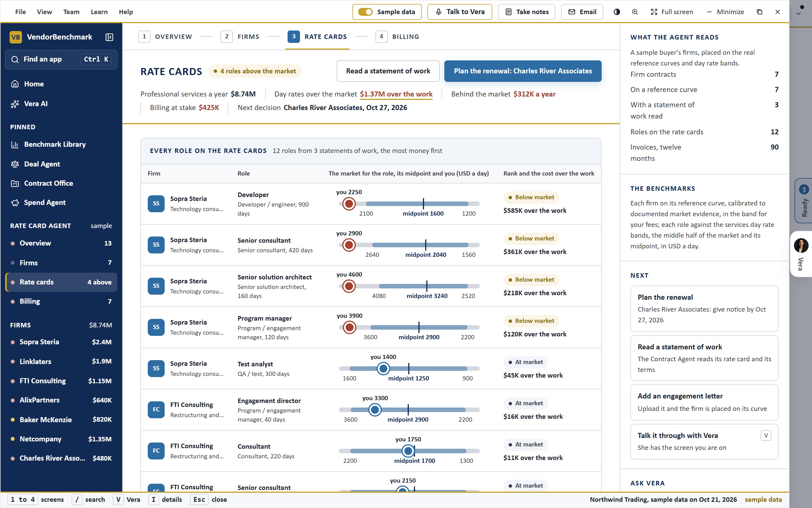Toggle the contrast theme icon
The image size is (812, 508).
(617, 12)
